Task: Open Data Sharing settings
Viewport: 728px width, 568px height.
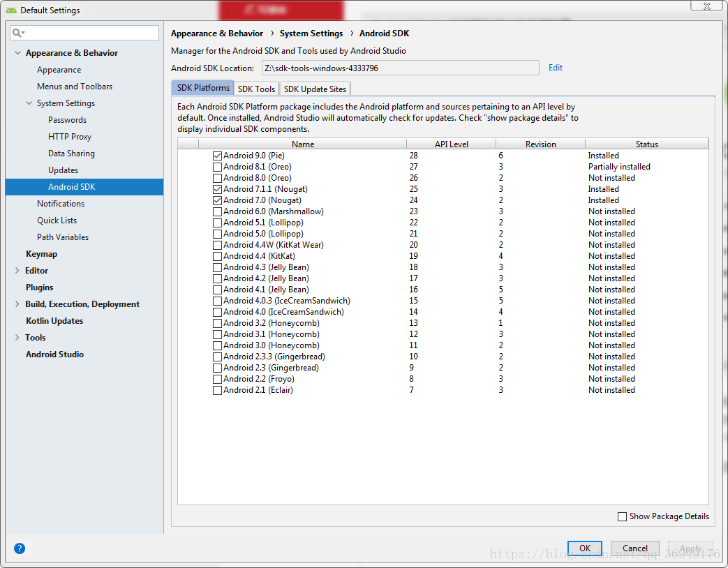Action: coord(71,153)
